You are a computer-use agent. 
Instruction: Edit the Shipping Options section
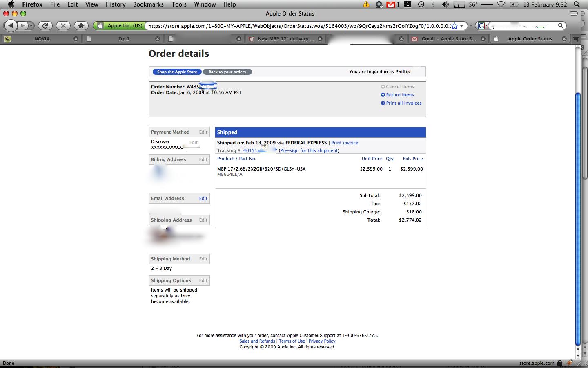[x=203, y=280]
